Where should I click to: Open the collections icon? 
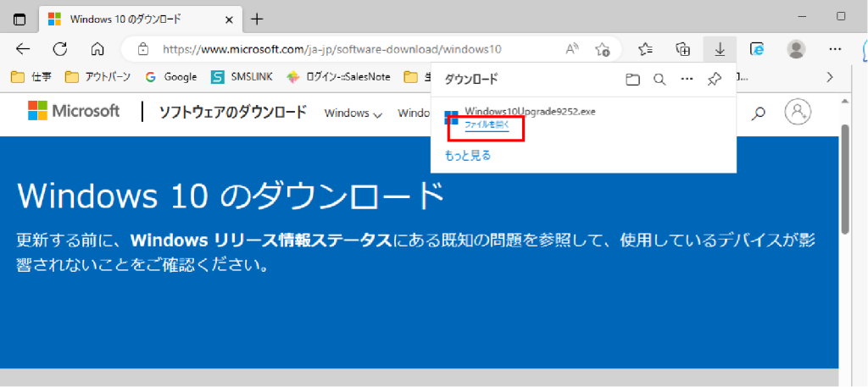[682, 49]
